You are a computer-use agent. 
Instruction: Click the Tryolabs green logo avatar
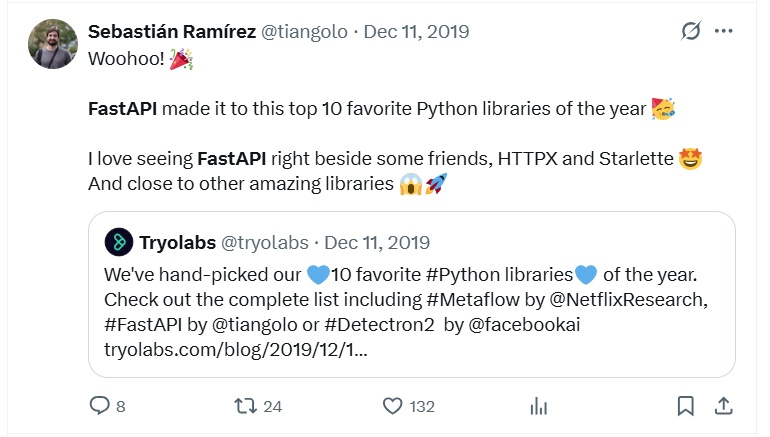pyautogui.click(x=119, y=242)
